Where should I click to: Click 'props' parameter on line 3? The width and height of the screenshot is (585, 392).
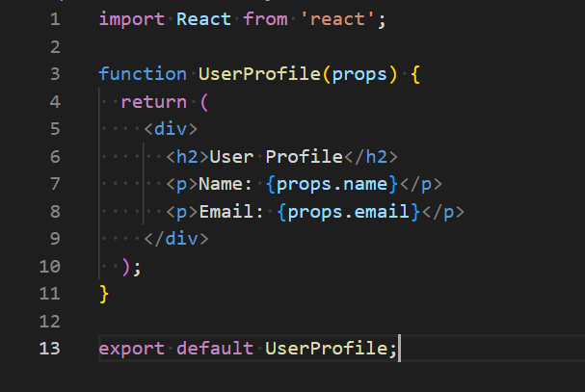click(359, 74)
